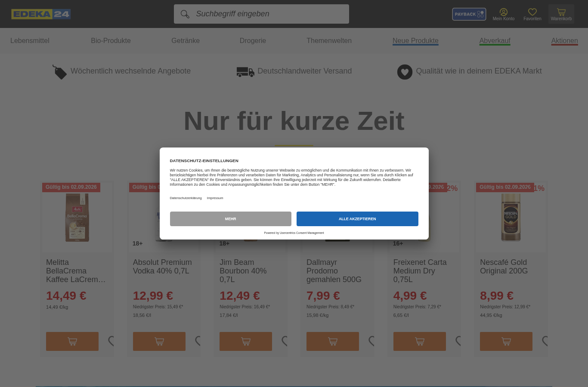
Task: Click the heart quality icon
Action: click(x=405, y=72)
